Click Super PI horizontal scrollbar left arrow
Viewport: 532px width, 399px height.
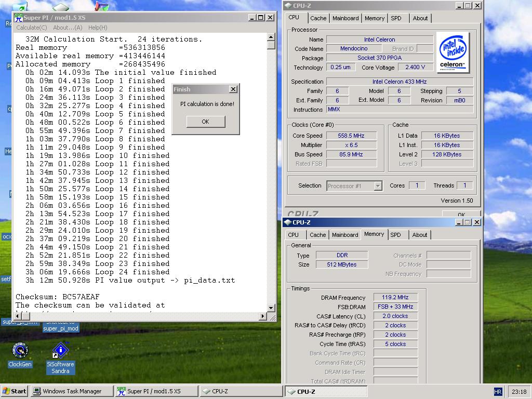point(18,316)
